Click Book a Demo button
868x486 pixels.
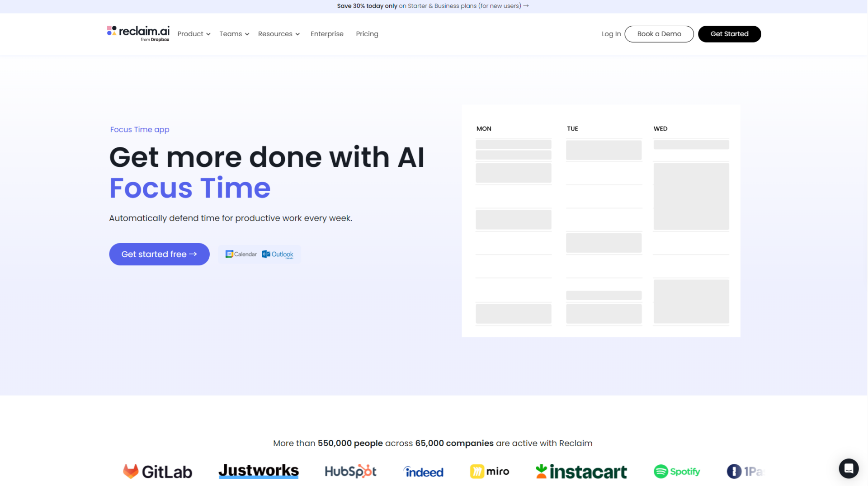click(x=659, y=34)
